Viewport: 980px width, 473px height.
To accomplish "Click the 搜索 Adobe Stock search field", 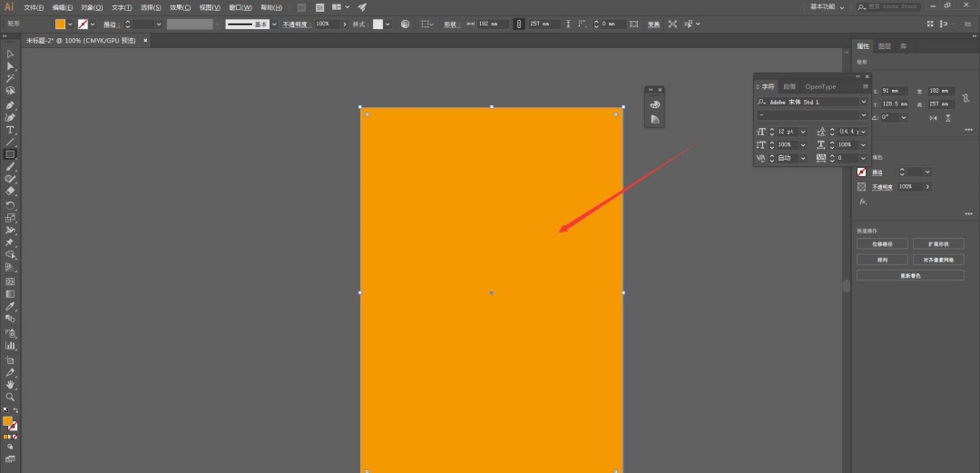I will tap(890, 7).
